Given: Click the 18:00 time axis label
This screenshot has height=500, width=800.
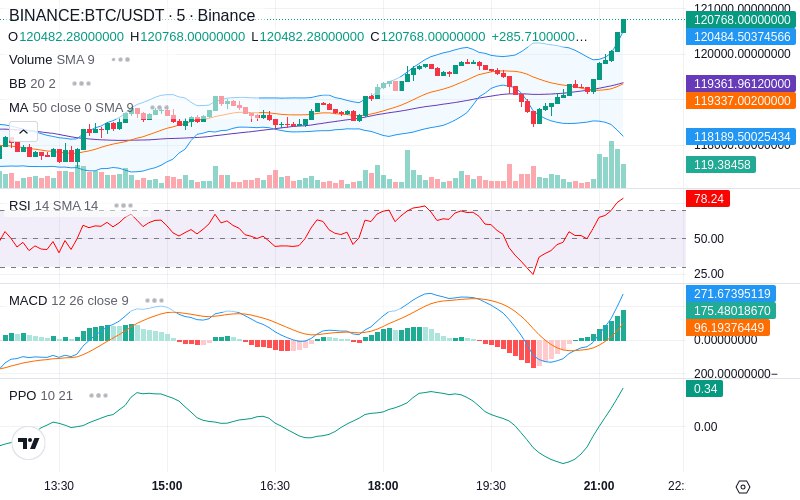Looking at the screenshot, I should tap(383, 486).
